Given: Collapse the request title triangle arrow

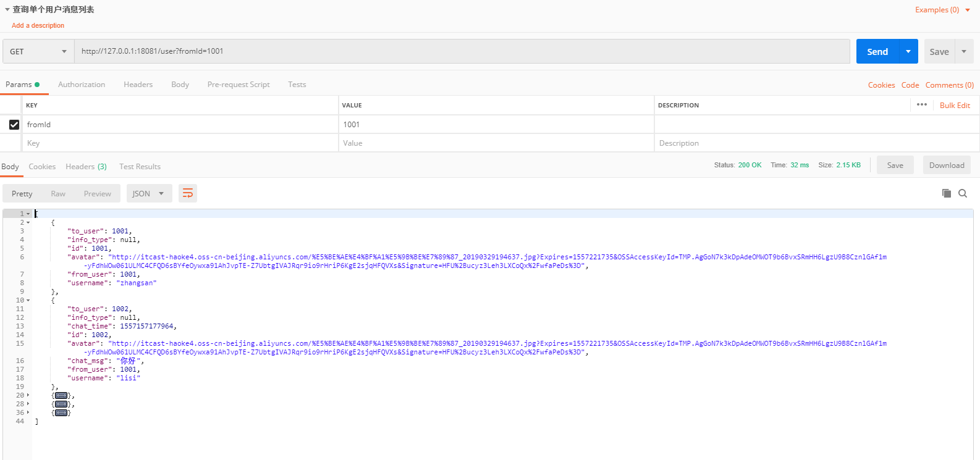Looking at the screenshot, I should click(x=7, y=10).
